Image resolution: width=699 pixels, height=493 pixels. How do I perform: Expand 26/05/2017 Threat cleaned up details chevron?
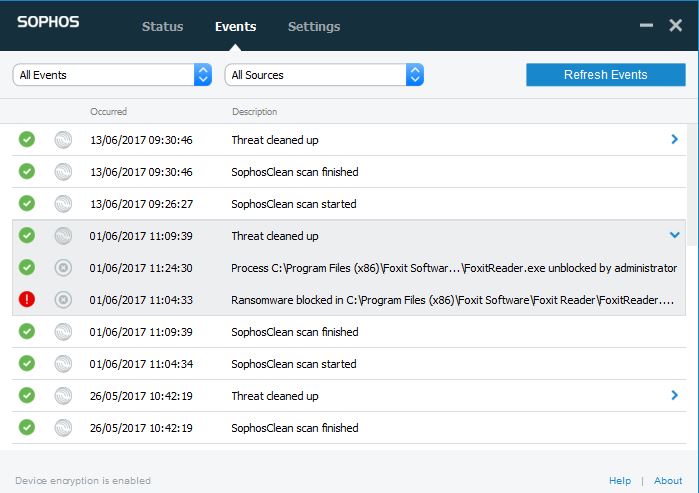click(674, 395)
